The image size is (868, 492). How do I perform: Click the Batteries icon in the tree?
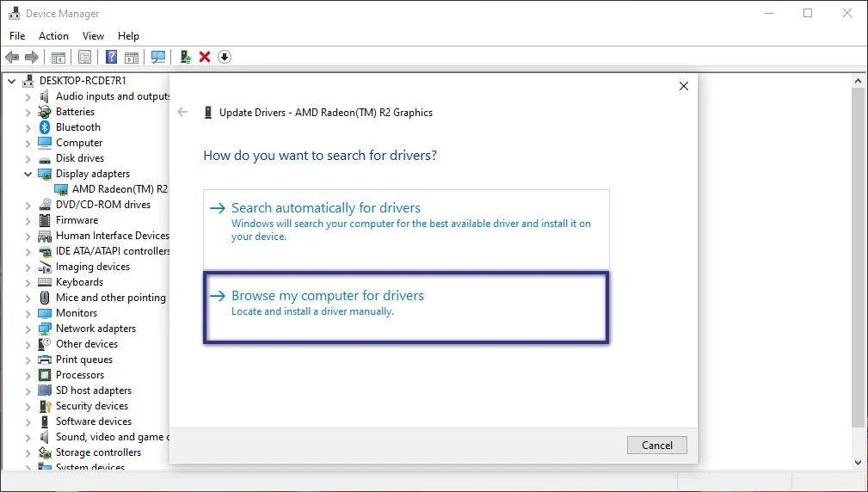(44, 112)
